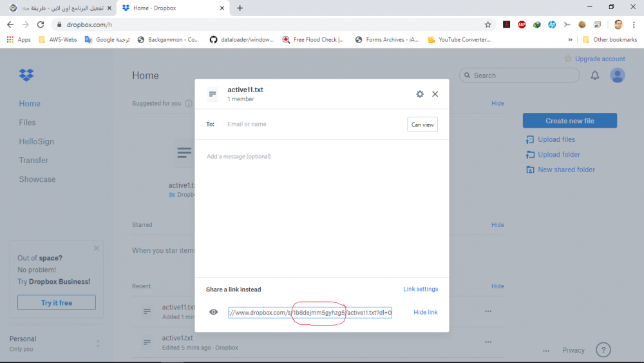Open the dataloader GitHub bookmark
The image size is (644, 363).
point(241,39)
